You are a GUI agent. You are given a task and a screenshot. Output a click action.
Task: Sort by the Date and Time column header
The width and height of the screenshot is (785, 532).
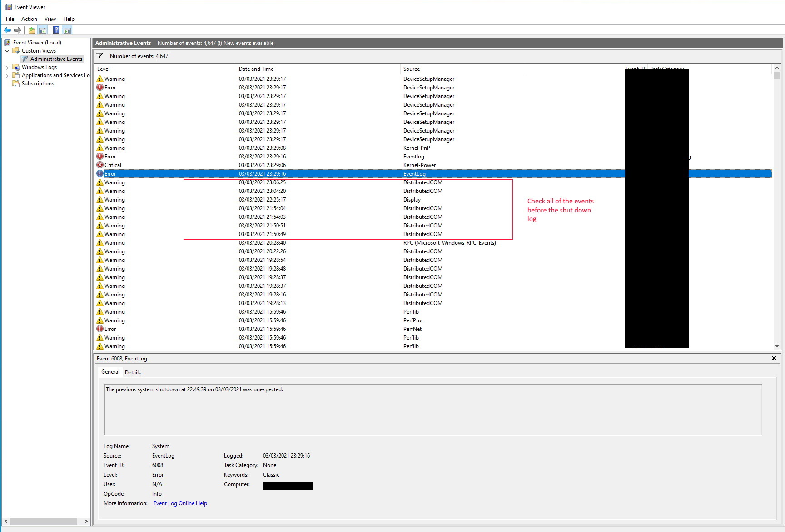click(318, 69)
